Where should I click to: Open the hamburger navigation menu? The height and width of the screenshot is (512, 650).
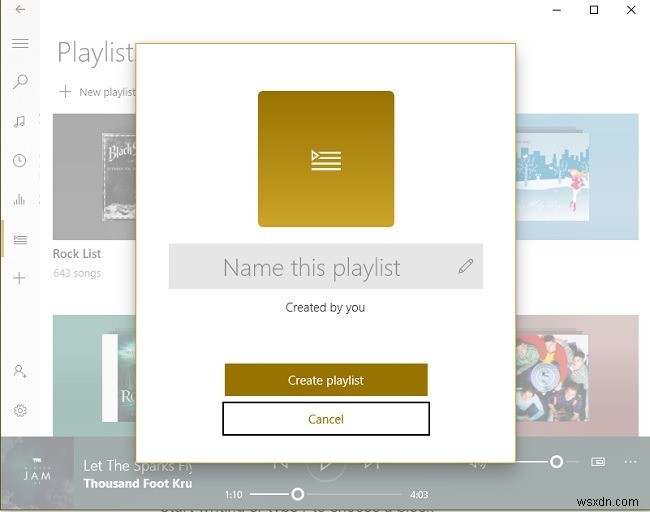point(20,43)
